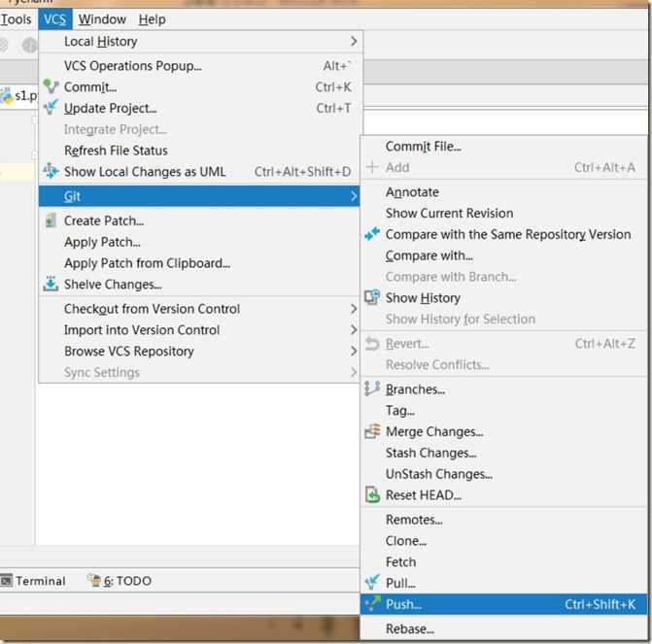Click the Terminal tool window icon

tap(6, 581)
